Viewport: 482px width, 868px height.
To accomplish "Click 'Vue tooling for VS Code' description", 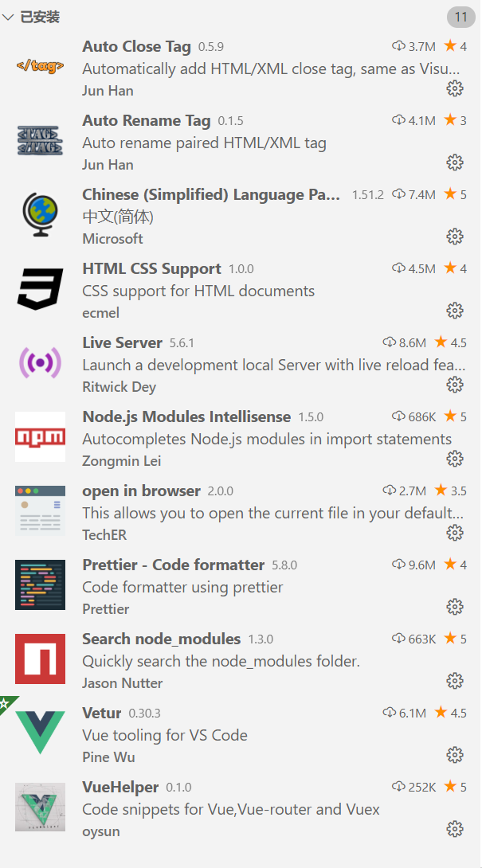I will click(165, 736).
